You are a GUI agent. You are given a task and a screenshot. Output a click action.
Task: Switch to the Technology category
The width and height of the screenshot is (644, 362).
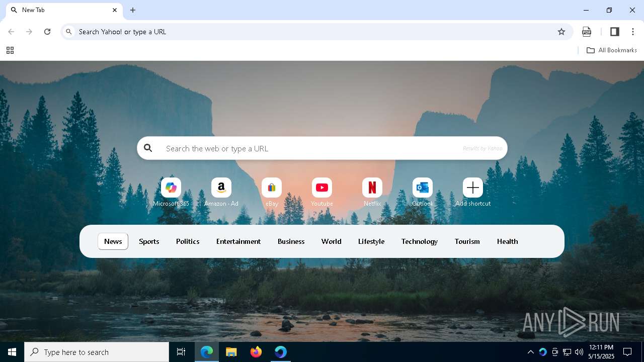click(x=420, y=241)
